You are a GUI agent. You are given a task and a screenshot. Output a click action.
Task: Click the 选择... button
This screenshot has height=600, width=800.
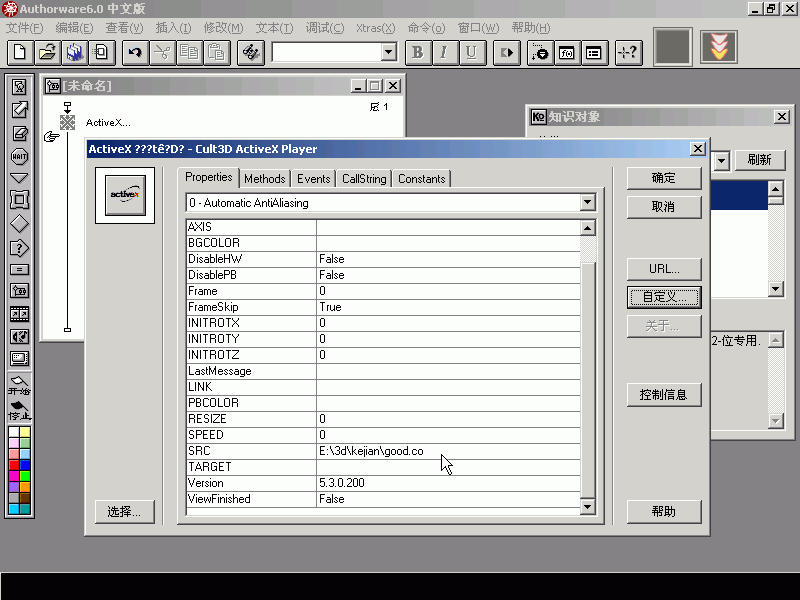[124, 512]
